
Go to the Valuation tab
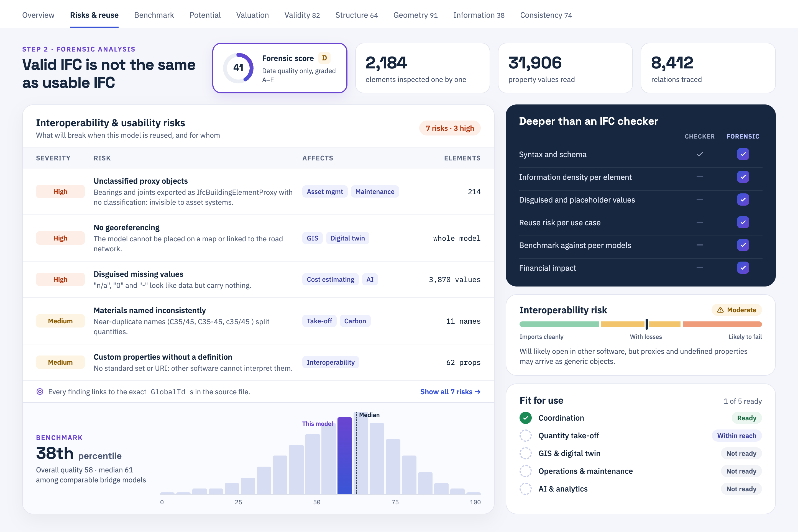[252, 15]
